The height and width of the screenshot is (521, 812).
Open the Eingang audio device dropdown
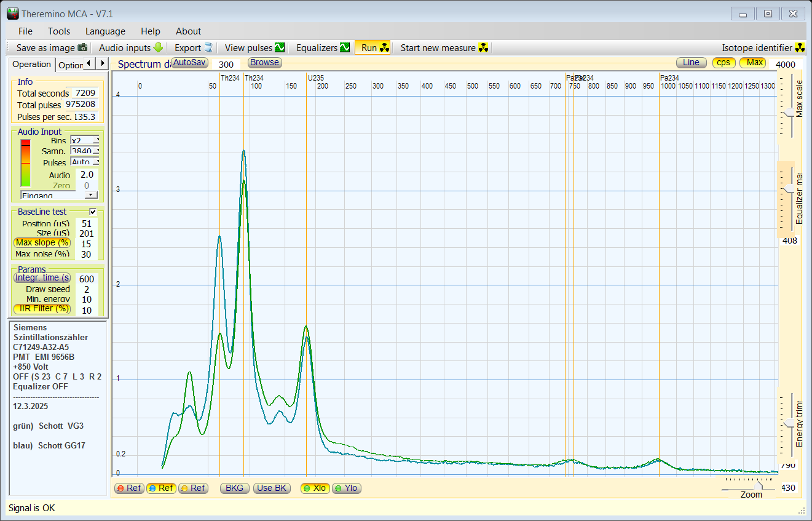(59, 195)
